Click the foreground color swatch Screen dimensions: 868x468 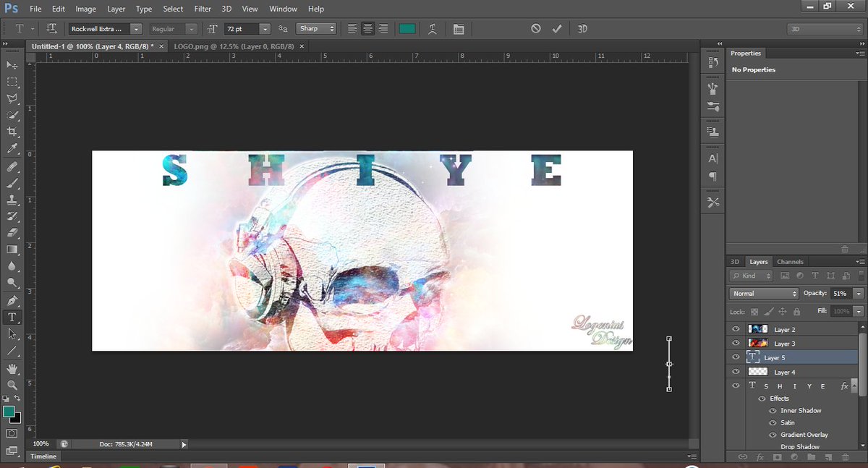9,411
